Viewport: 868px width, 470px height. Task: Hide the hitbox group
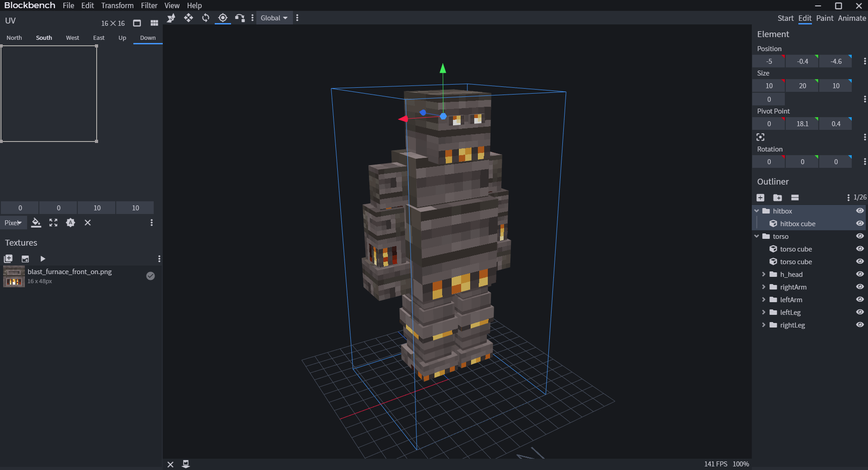[x=860, y=211]
